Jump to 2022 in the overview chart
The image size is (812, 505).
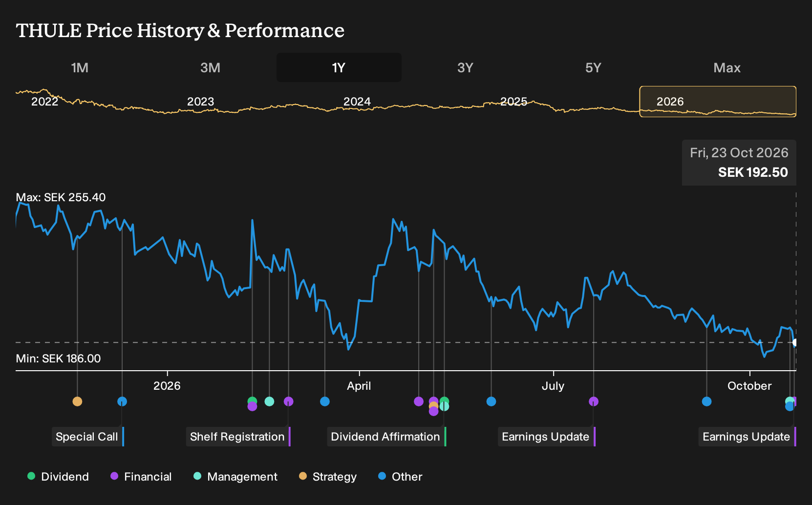[x=44, y=102]
